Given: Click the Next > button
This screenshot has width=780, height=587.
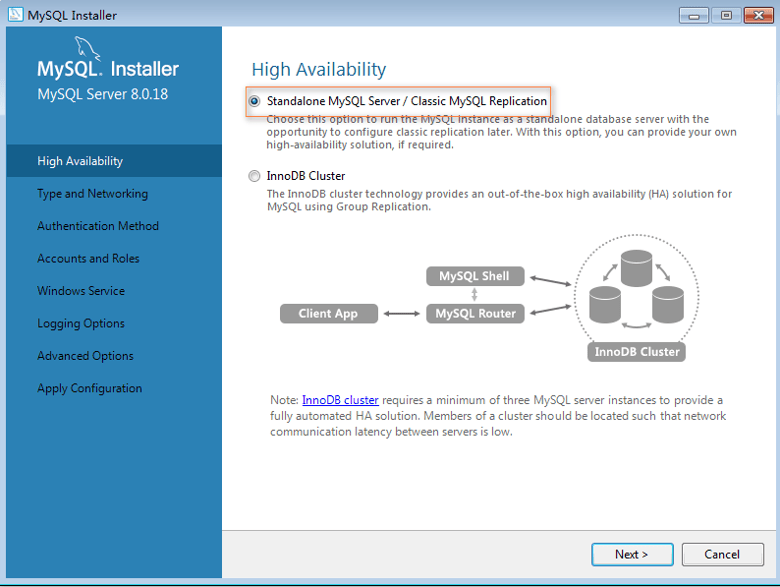Looking at the screenshot, I should coord(632,554).
